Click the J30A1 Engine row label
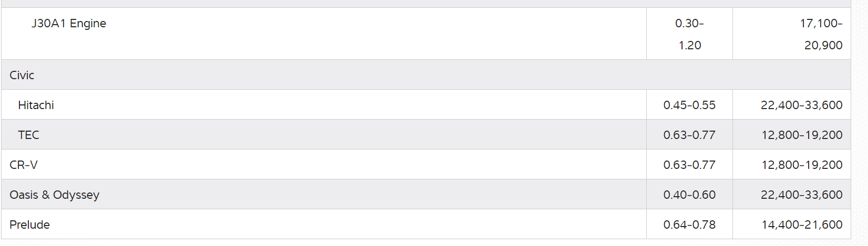Screen dimensions: 868x246 click(x=69, y=24)
